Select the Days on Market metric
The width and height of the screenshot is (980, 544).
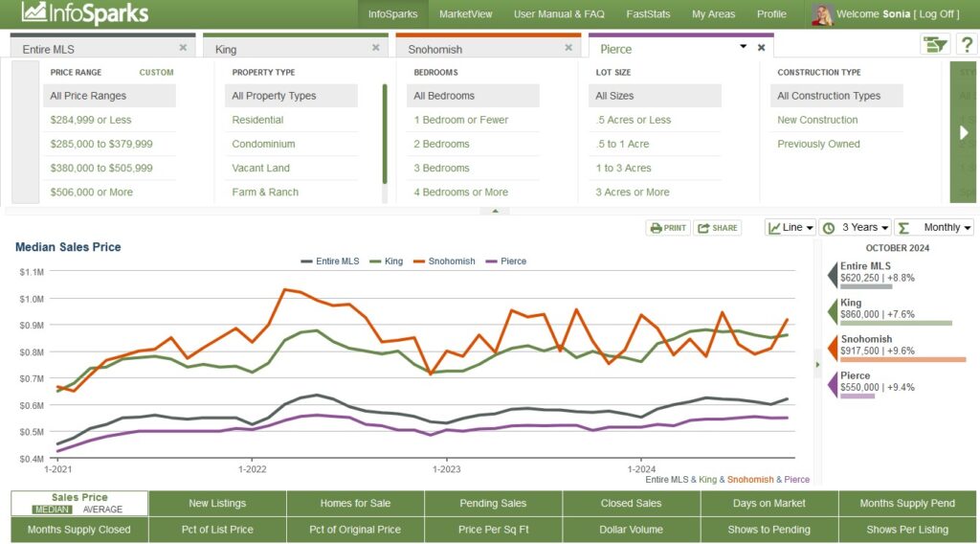[x=769, y=503]
